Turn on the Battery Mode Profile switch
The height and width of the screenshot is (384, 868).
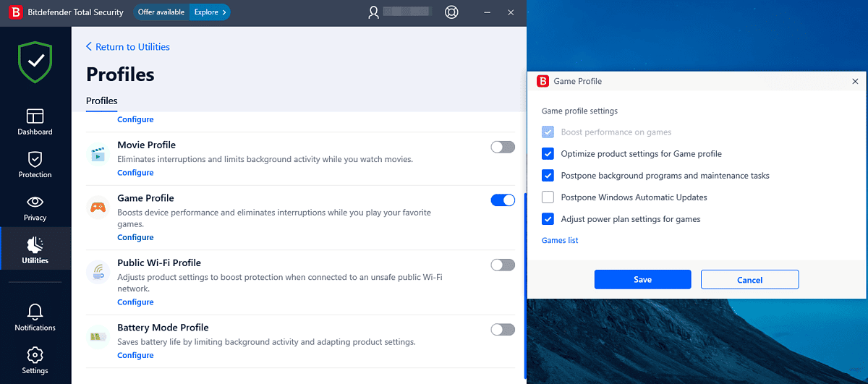click(x=503, y=330)
